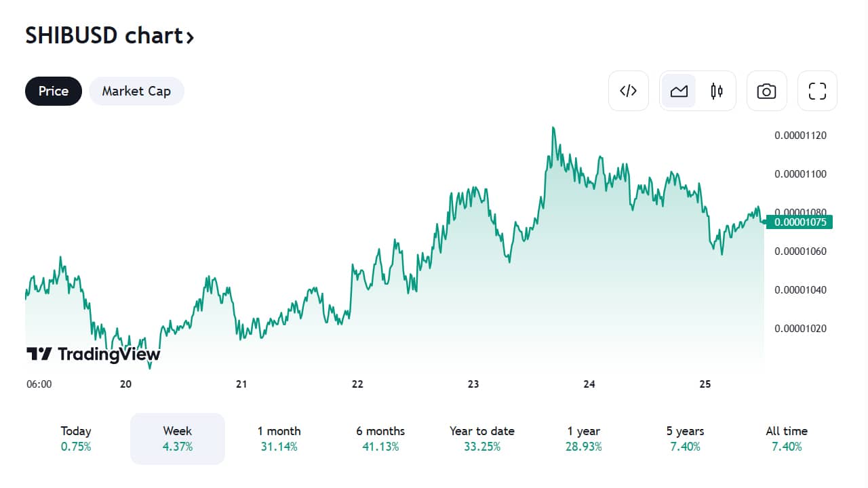Show All time performance
This screenshot has height=488, width=868.
tap(787, 439)
